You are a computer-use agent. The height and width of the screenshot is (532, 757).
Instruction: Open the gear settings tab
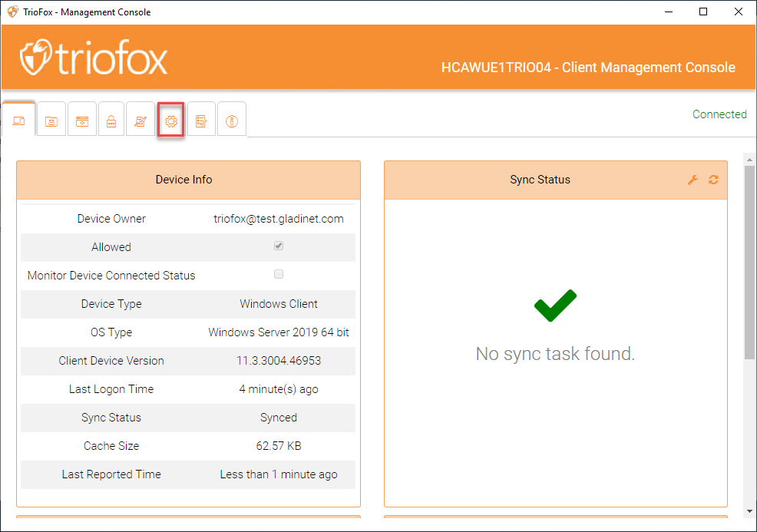(171, 121)
